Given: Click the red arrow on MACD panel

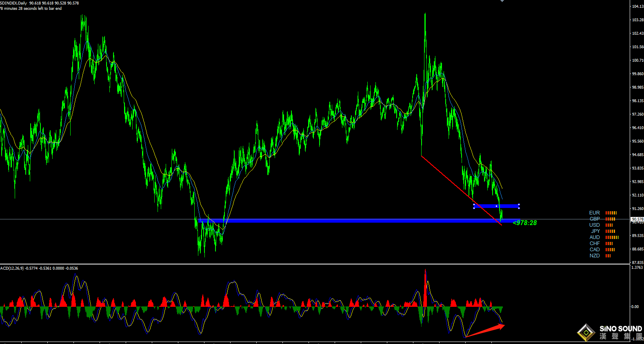Looking at the screenshot, I should [x=486, y=331].
